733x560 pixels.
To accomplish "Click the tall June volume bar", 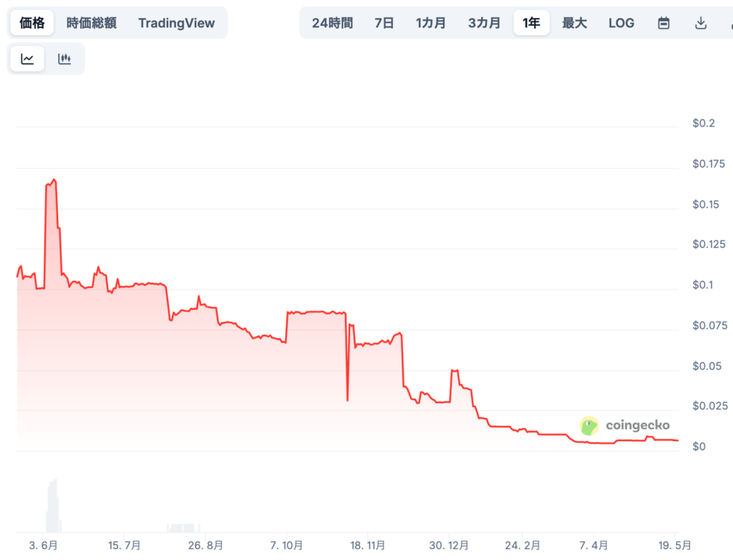I will point(53,506).
